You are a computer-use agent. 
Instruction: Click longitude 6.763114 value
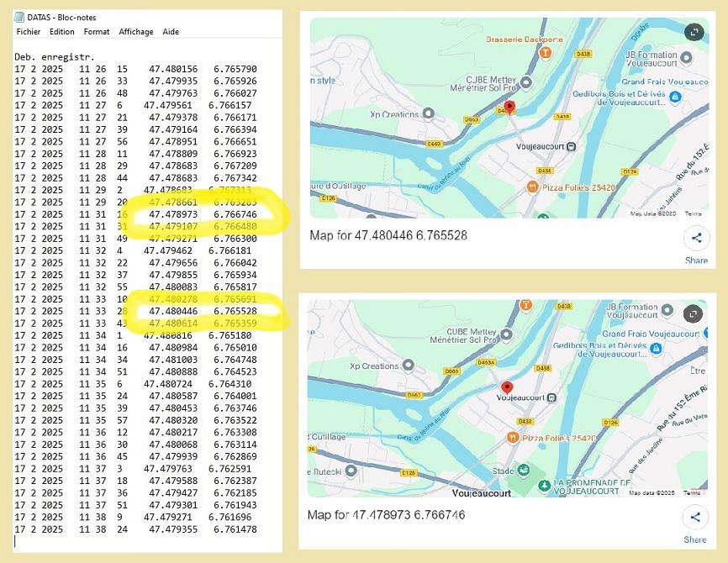235,445
